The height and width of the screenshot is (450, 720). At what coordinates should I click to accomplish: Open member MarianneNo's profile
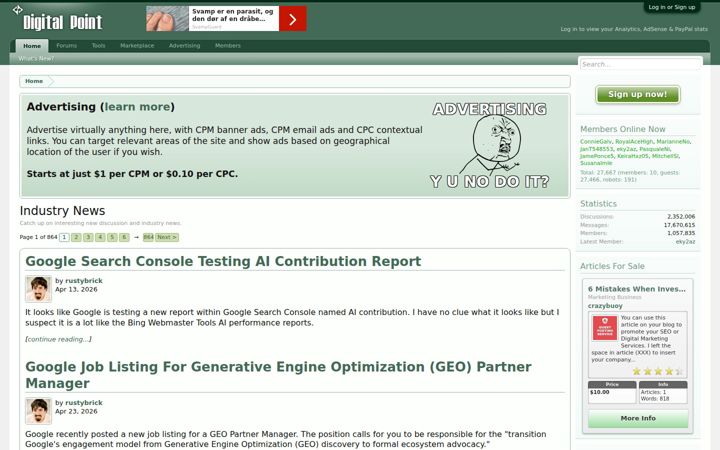coord(673,142)
